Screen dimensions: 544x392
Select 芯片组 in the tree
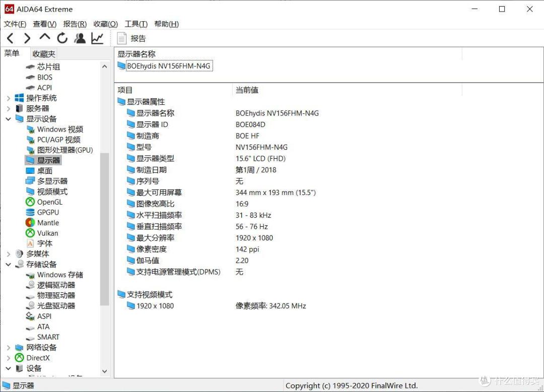[48, 67]
